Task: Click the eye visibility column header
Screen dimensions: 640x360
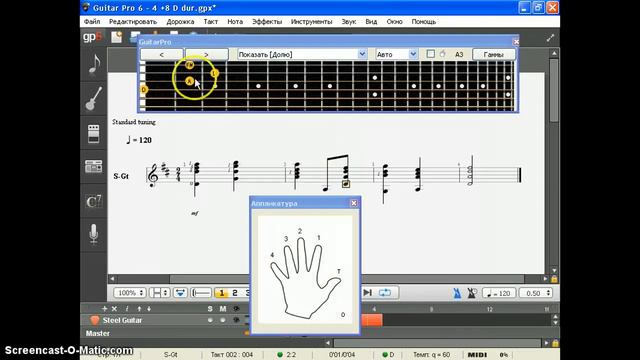Action: (x=236, y=309)
